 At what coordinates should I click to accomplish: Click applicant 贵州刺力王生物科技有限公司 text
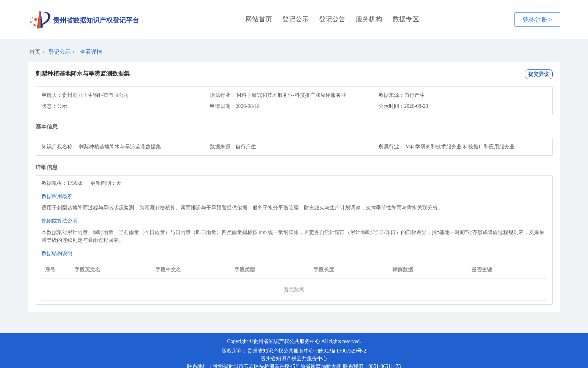[x=96, y=95]
